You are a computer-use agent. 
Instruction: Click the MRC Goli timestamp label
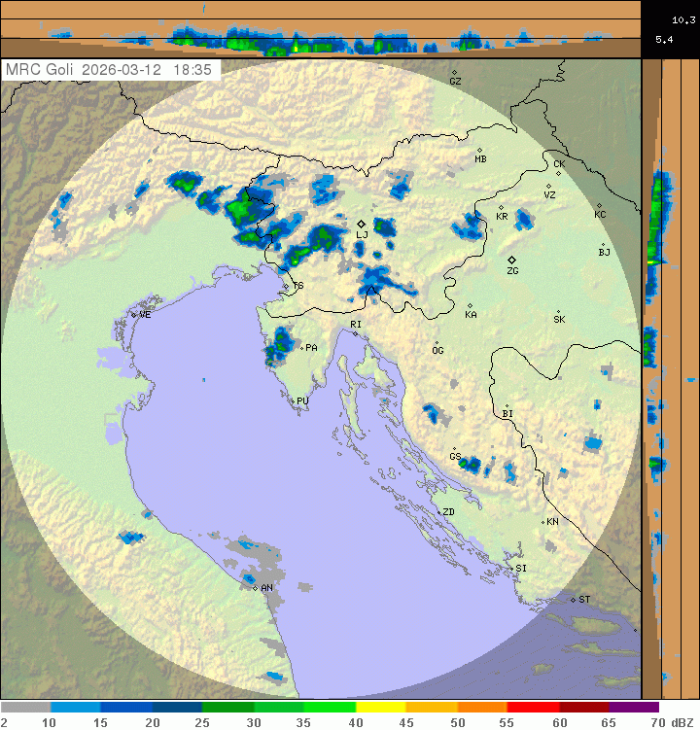tap(112, 71)
